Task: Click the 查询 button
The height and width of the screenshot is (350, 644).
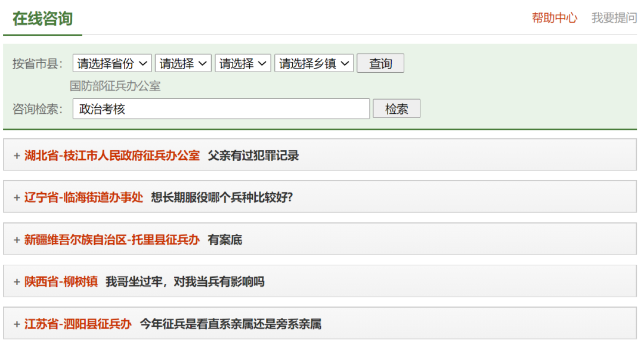Action: (380, 63)
